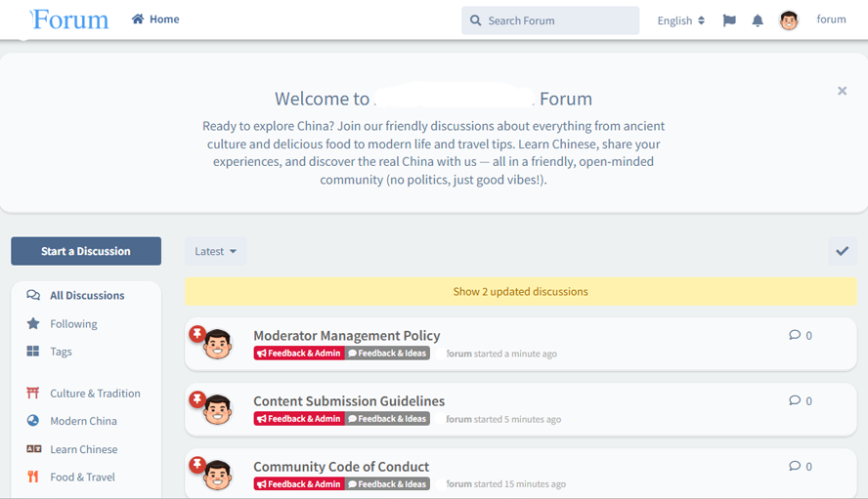
Task: Open the forum username account menu
Action: click(830, 20)
